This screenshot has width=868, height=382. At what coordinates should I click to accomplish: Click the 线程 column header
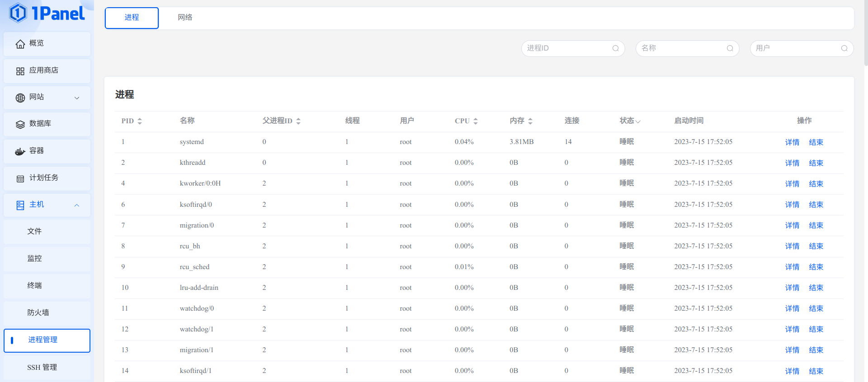pyautogui.click(x=353, y=121)
